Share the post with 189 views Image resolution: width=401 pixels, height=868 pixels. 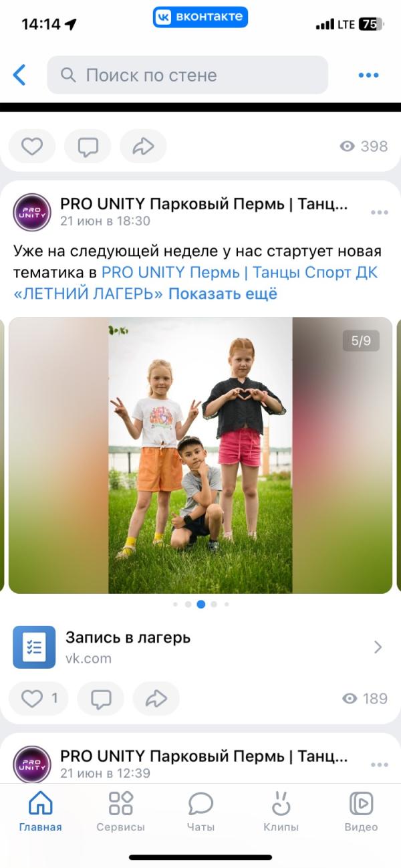156,699
